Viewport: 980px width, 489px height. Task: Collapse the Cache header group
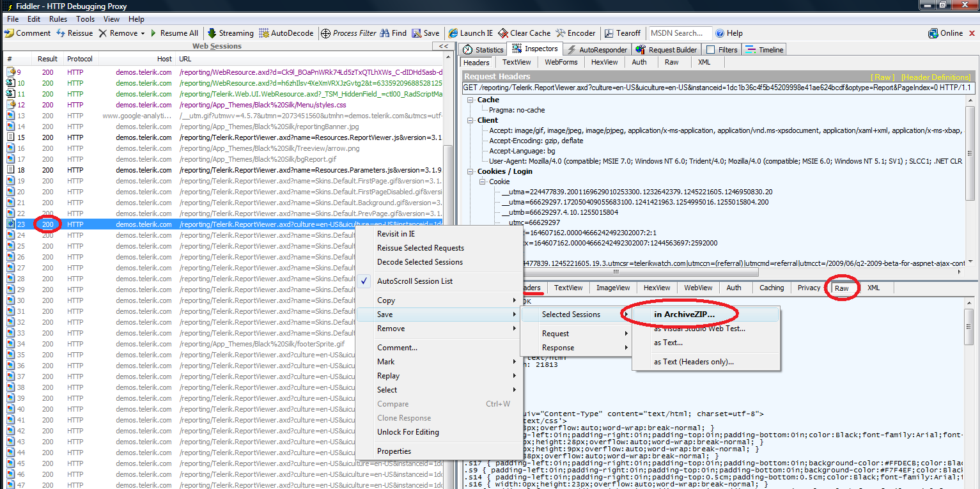coord(471,100)
